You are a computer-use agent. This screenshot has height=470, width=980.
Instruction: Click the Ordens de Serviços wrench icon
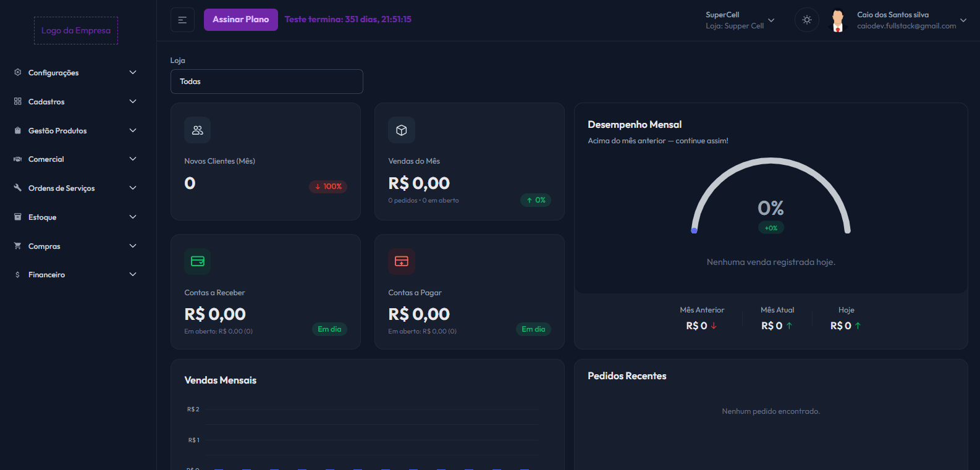point(17,188)
